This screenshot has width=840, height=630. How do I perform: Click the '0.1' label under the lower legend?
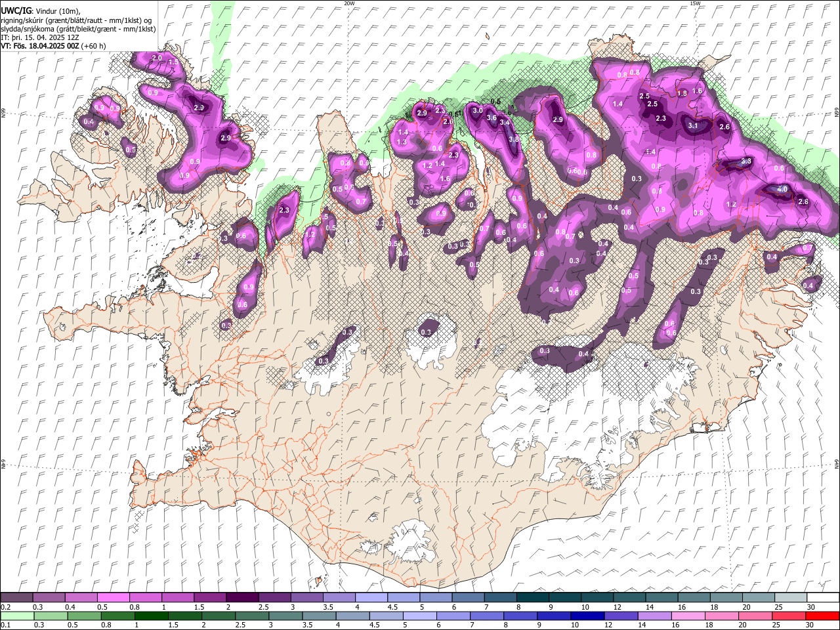[5, 625]
